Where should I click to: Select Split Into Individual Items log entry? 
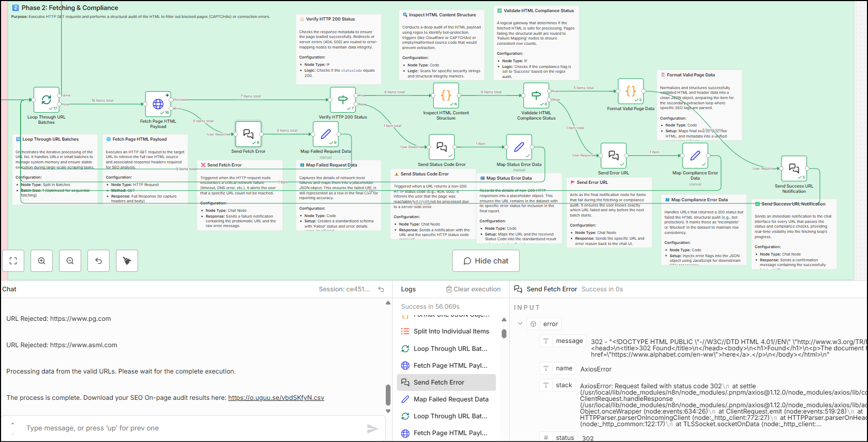coord(446,331)
